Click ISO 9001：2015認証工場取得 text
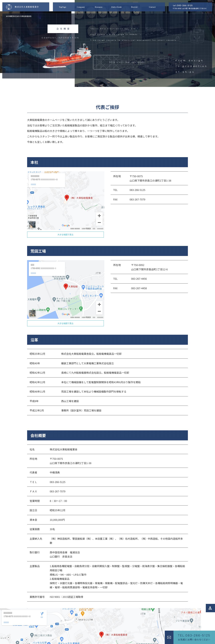Image resolution: width=215 pixels, height=644 pixels. 66,597
